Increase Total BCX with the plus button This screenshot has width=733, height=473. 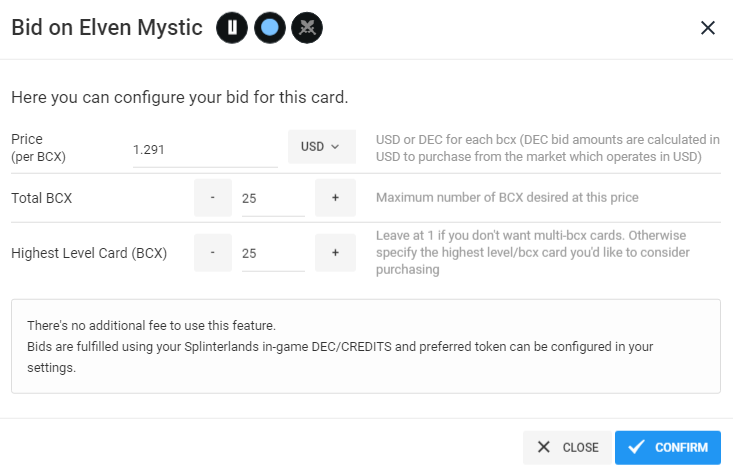click(335, 198)
